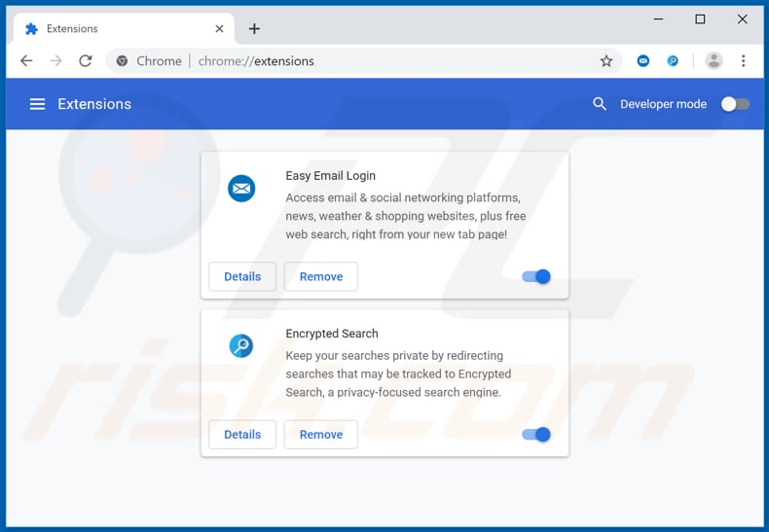
Task: Click the Easy Email Login toolbar extension icon
Action: click(643, 60)
